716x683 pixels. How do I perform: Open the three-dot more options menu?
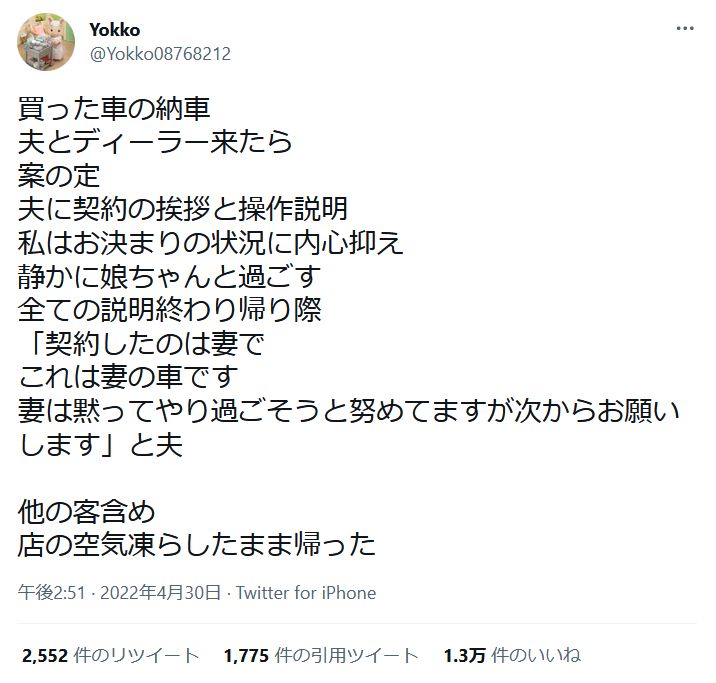(x=685, y=29)
